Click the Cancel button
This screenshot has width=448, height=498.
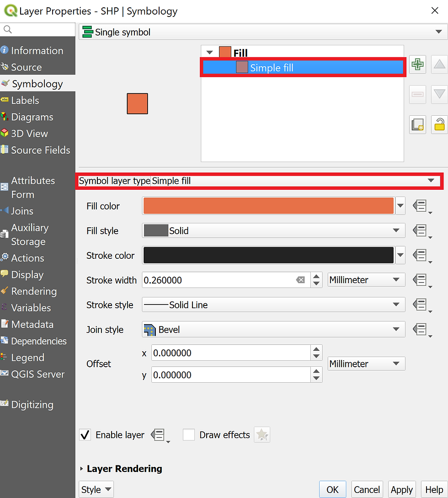click(x=367, y=489)
